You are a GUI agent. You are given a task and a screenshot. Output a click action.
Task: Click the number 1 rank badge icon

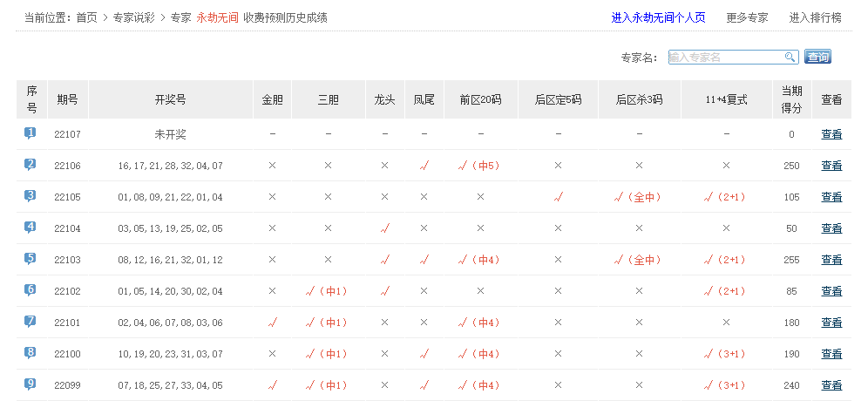(31, 133)
